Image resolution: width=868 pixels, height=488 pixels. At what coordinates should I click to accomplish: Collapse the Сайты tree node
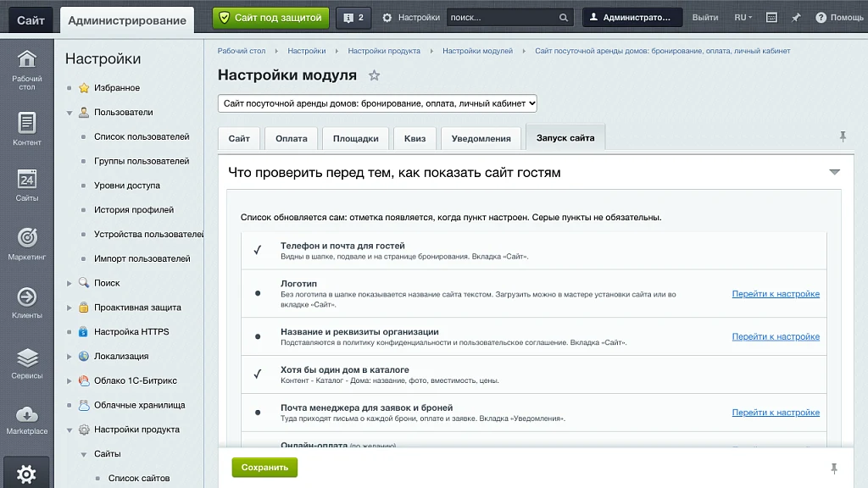click(x=84, y=454)
